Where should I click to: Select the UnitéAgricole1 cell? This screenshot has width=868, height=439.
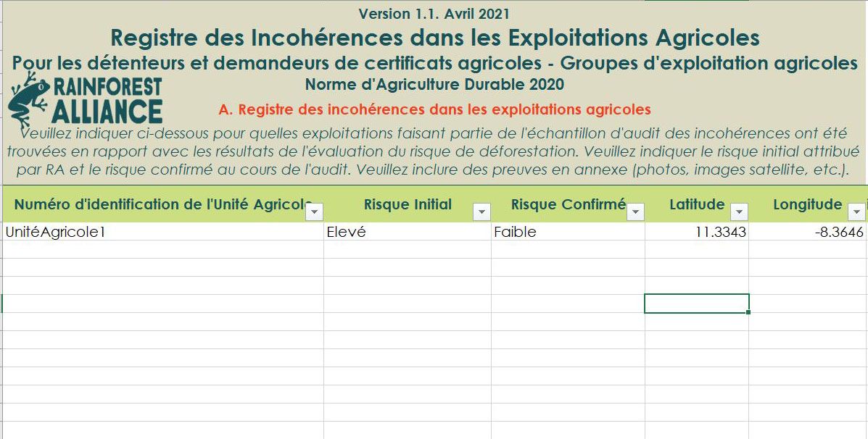58,233
